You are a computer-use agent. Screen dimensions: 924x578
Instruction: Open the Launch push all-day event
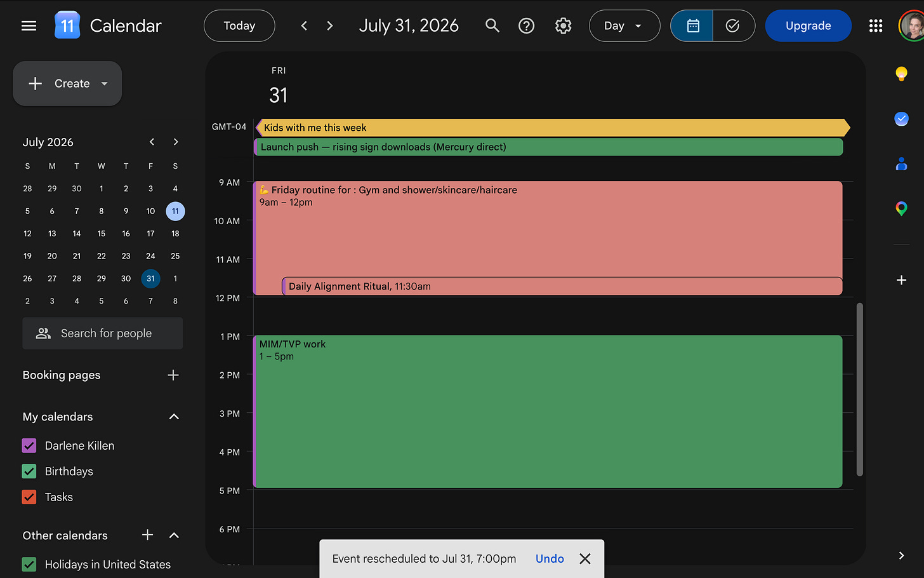coord(548,147)
